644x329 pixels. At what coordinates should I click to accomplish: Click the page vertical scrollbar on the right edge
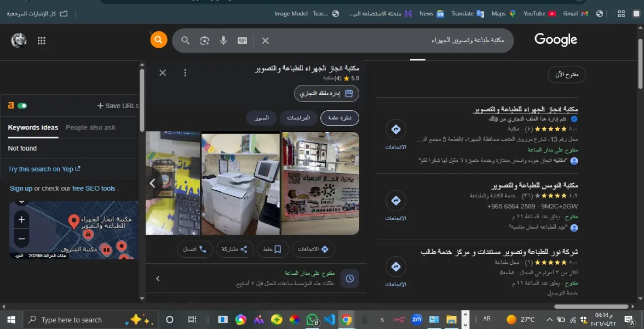point(640,63)
